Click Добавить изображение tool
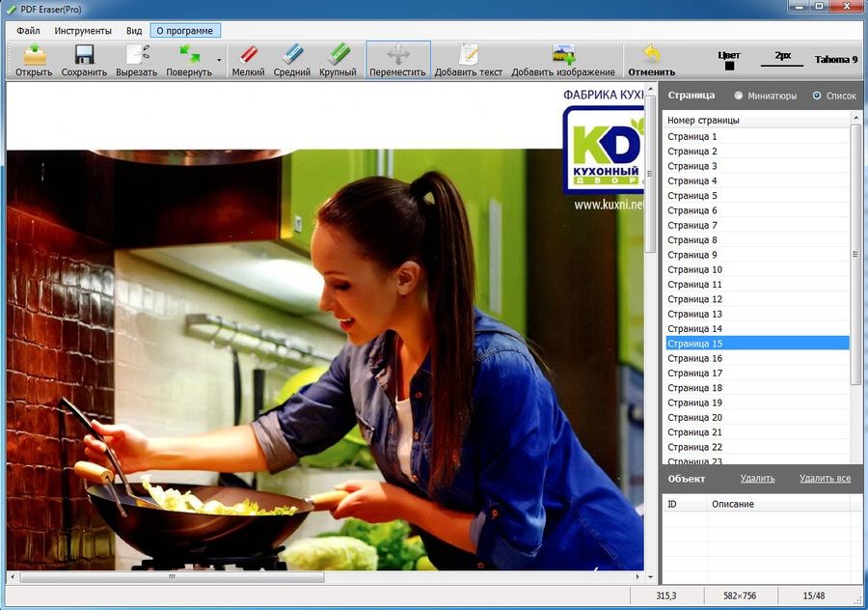The width and height of the screenshot is (868, 610). (563, 60)
